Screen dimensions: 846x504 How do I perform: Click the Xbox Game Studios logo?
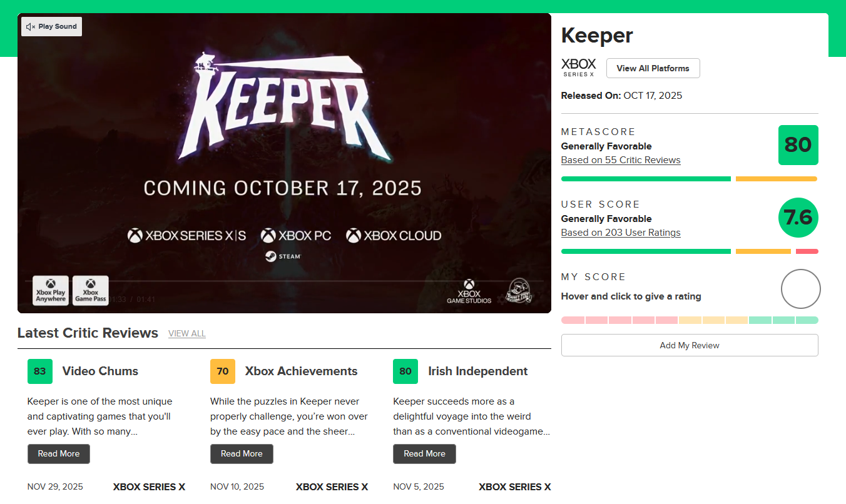click(469, 291)
